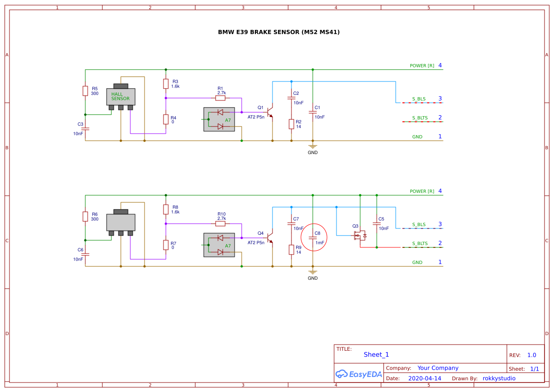Click the REV 1.0 field
Viewport: 554px width, 392px height.
click(531, 354)
